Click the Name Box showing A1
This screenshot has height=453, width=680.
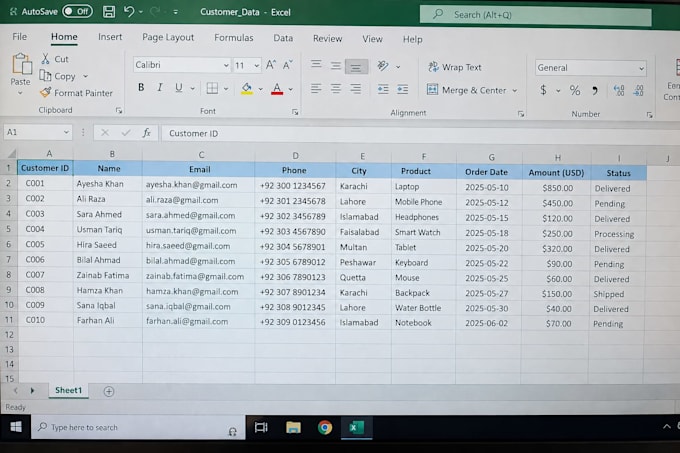point(38,132)
